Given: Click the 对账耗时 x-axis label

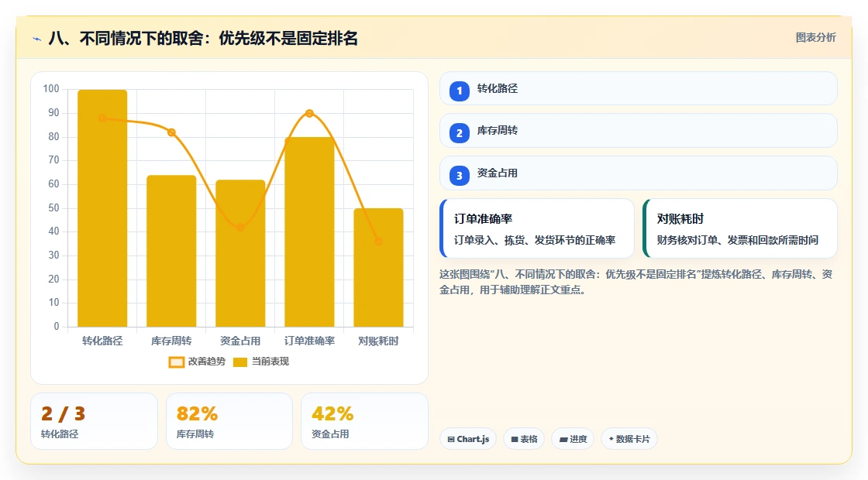Looking at the screenshot, I should pos(379,341).
